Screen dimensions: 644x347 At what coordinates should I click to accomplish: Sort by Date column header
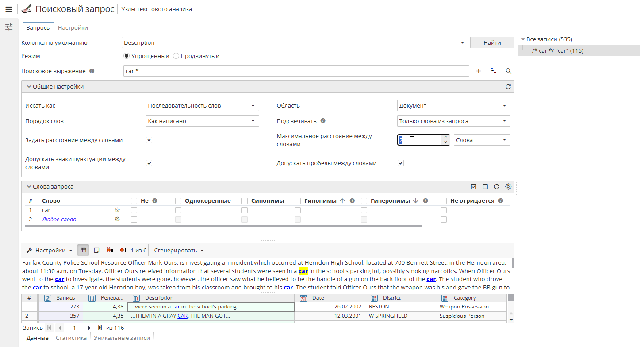(x=330, y=298)
